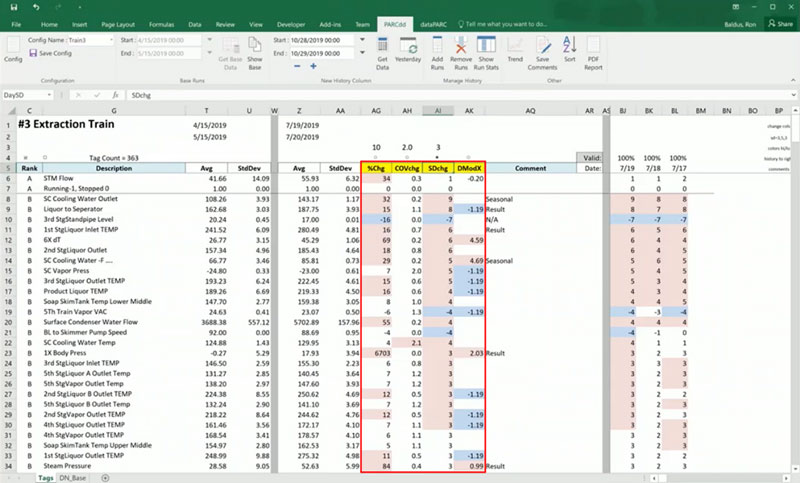Open history End date 10/29/2019 dropdown
Viewport: 800px width, 483px height.
coord(362,53)
